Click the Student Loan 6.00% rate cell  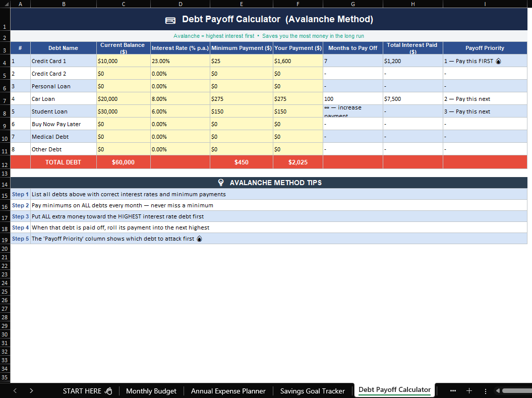(x=180, y=111)
